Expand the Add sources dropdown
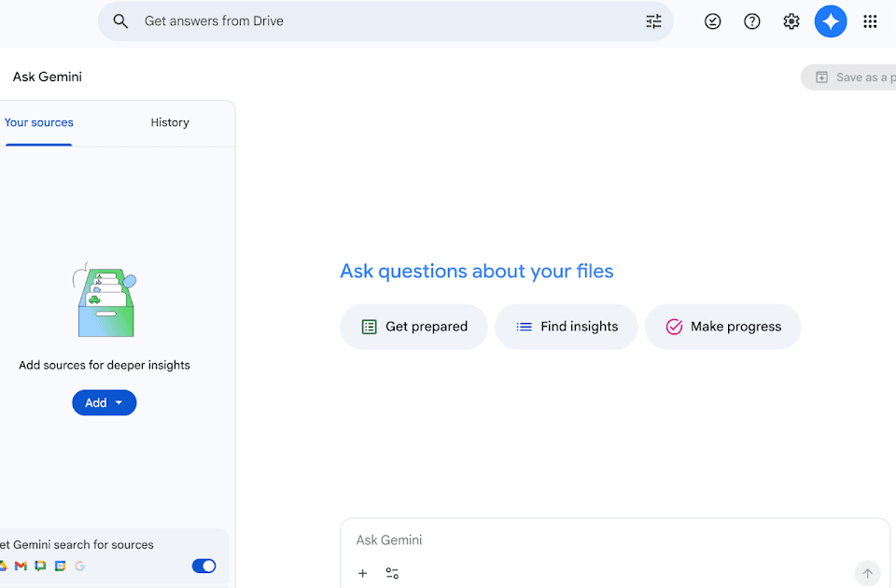This screenshot has height=588, width=896. tap(105, 403)
